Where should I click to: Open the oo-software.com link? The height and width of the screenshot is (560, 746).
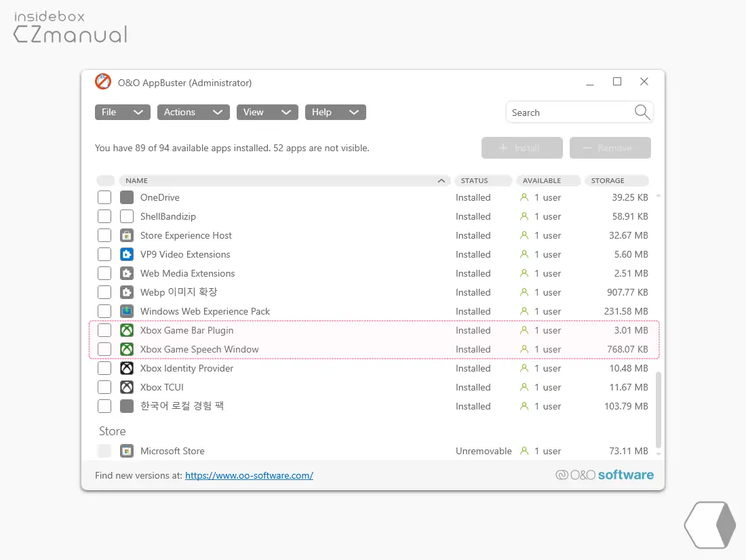point(249,475)
